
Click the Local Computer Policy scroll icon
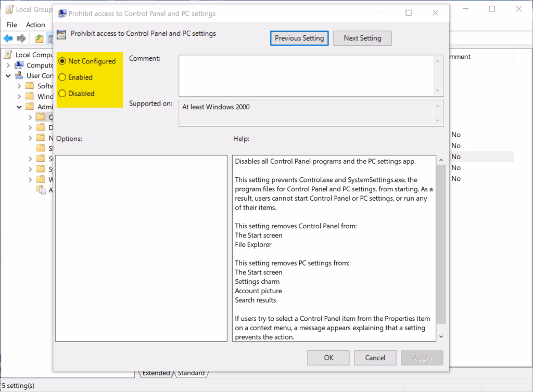(x=8, y=55)
